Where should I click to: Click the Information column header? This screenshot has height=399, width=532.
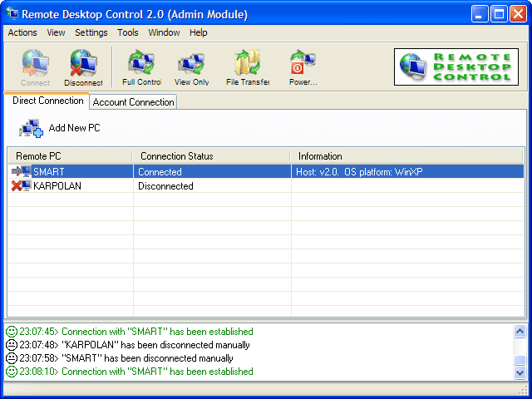point(406,156)
